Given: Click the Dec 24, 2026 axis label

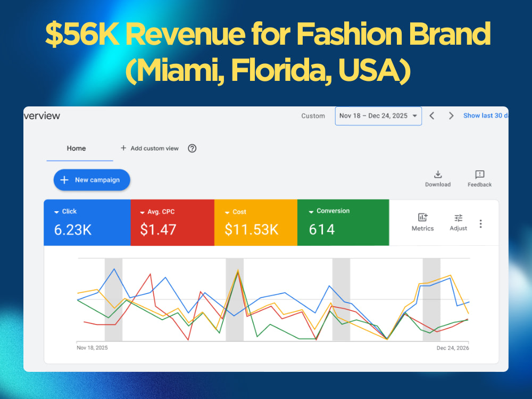Looking at the screenshot, I should [x=453, y=348].
